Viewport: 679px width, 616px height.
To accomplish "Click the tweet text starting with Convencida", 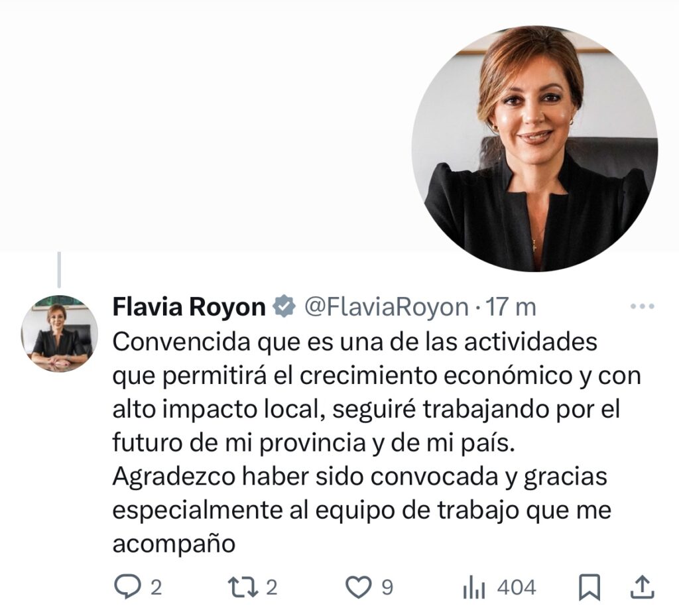I will pos(377,442).
